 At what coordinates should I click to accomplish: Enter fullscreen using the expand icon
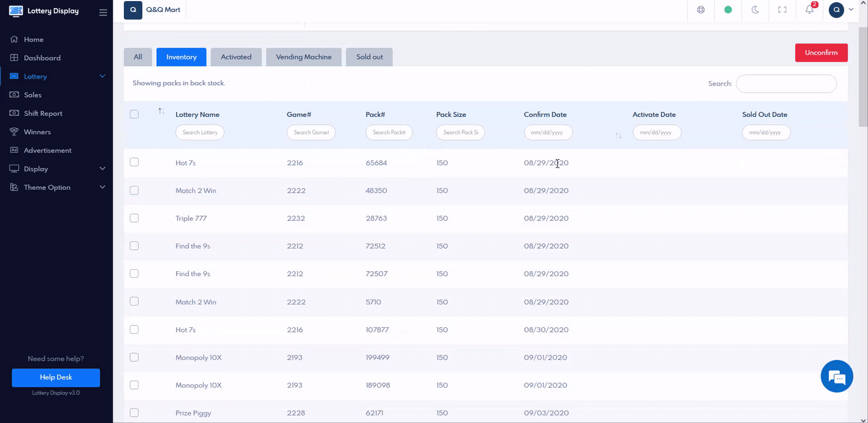[x=782, y=10]
